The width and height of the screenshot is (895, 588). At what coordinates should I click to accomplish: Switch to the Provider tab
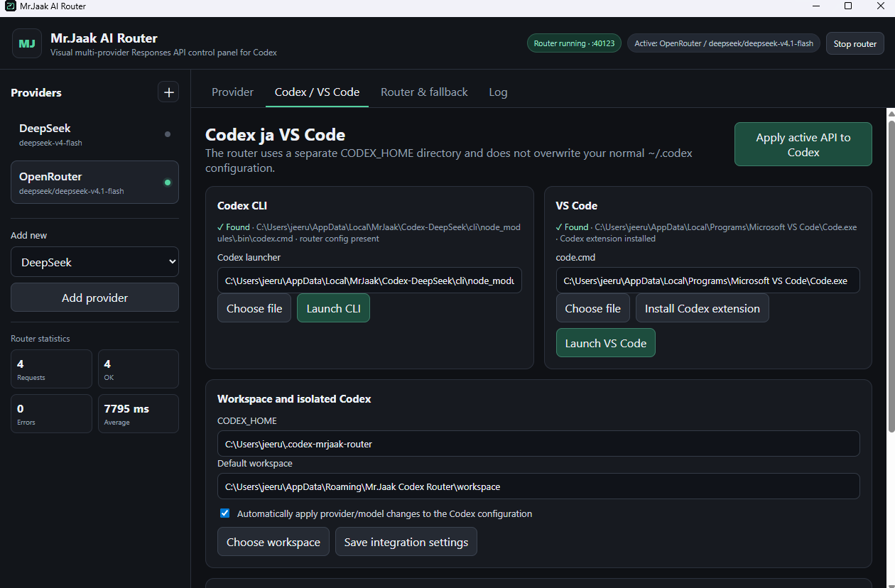(x=232, y=92)
